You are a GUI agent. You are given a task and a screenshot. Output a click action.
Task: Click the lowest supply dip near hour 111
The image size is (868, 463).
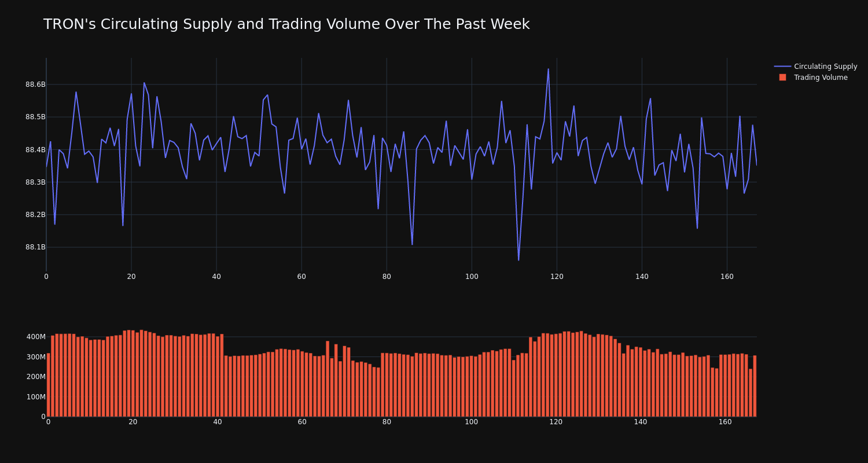[x=518, y=260]
